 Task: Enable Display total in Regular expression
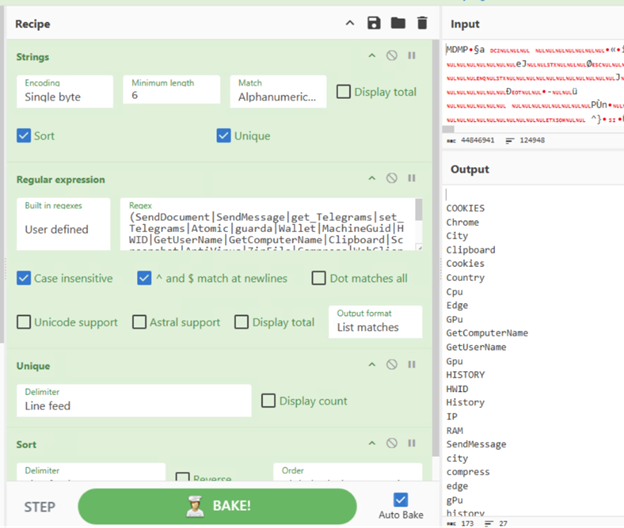click(242, 322)
